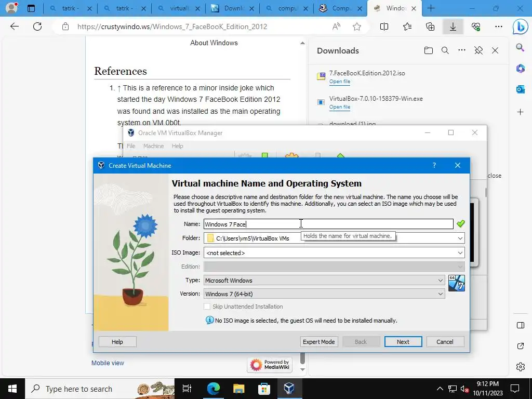The image size is (532, 399).
Task: Open the Version dropdown Windows 7 (64-bit)
Action: pos(324,294)
